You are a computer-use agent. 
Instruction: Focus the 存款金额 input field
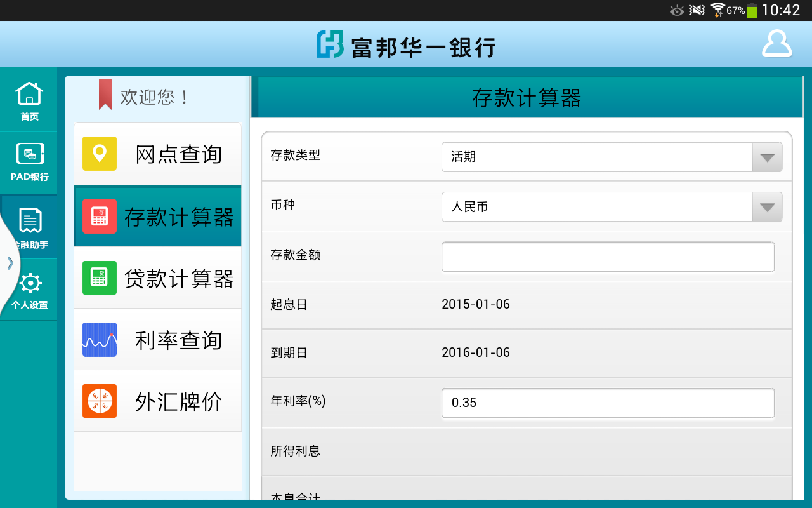pos(608,257)
